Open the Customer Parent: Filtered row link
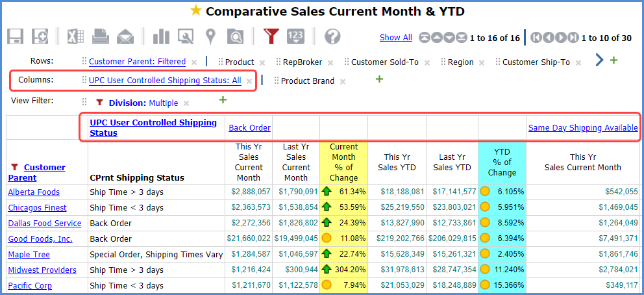The image size is (644, 295). click(137, 62)
